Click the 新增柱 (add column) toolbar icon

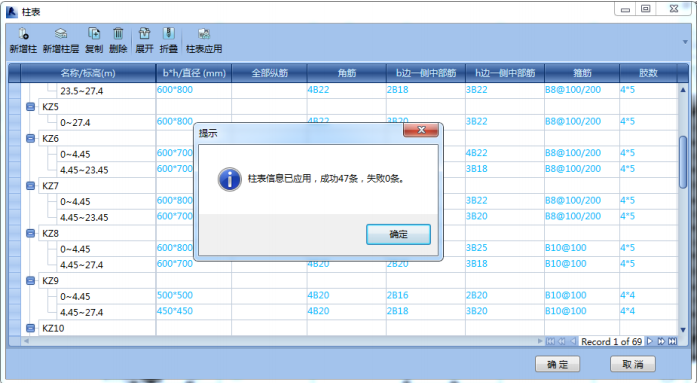coord(23,34)
